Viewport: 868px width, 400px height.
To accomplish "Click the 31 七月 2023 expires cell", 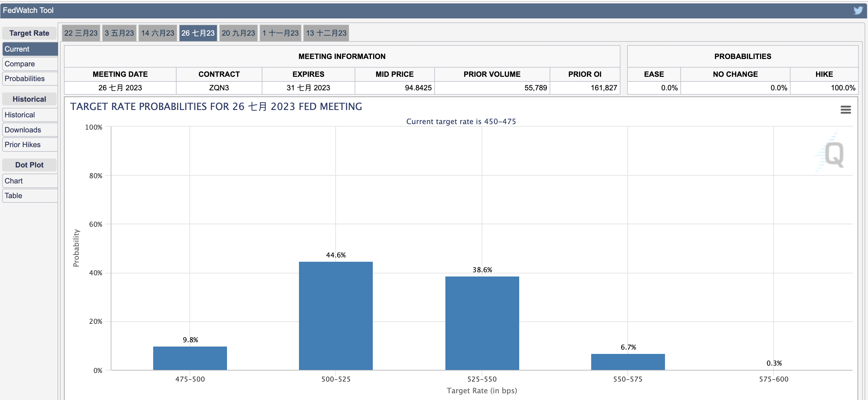I will (x=308, y=88).
